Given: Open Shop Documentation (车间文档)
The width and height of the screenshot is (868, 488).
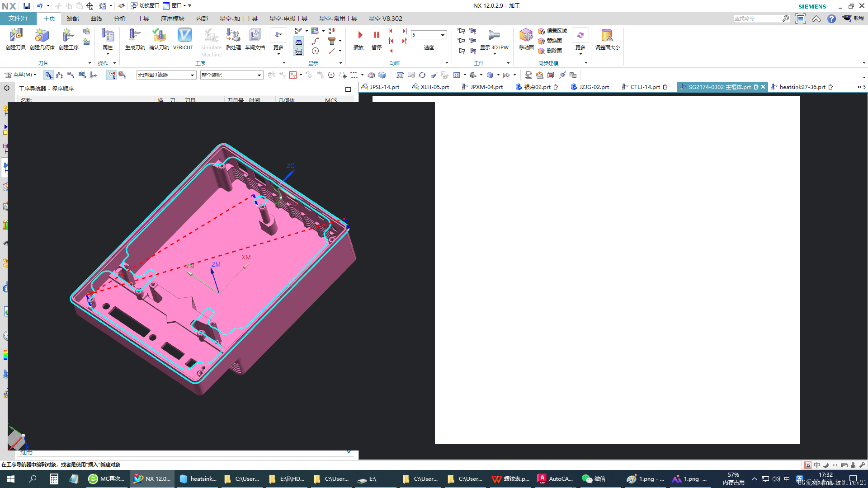Looking at the screenshot, I should [255, 39].
